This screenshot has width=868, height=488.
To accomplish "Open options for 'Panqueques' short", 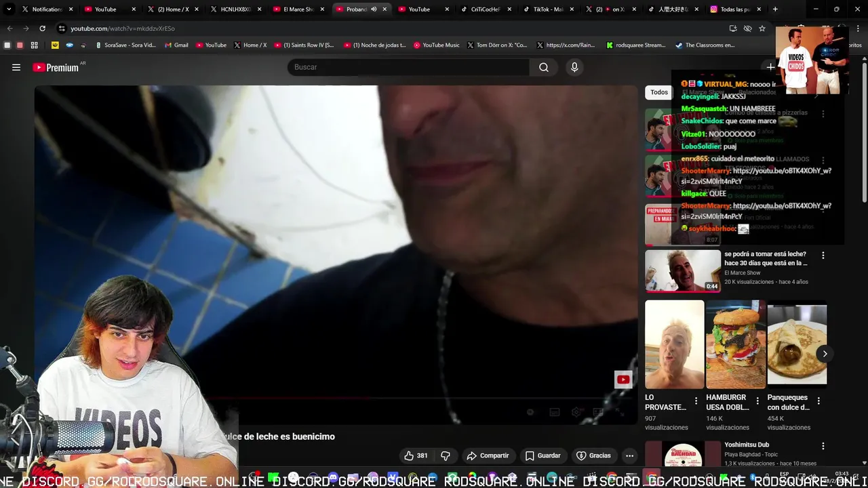I will tap(818, 401).
